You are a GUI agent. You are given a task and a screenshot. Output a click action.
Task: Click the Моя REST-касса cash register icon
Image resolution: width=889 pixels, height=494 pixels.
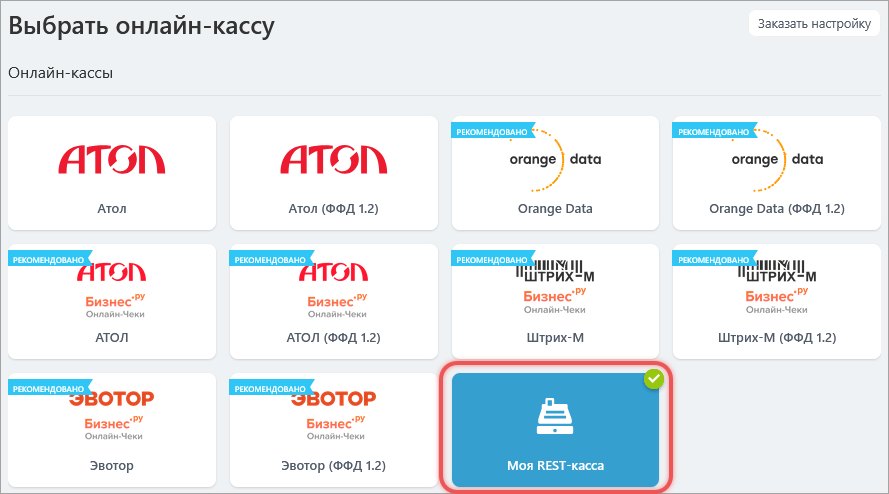click(x=555, y=417)
